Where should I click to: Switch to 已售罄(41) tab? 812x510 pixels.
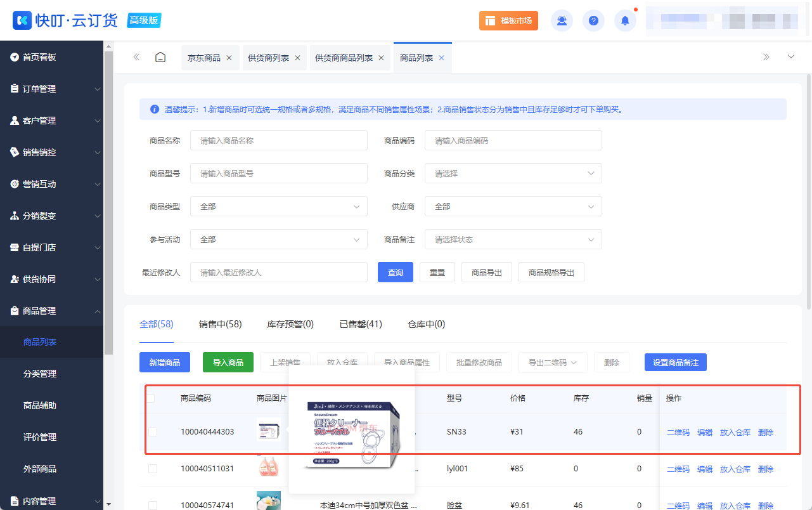[x=361, y=324]
